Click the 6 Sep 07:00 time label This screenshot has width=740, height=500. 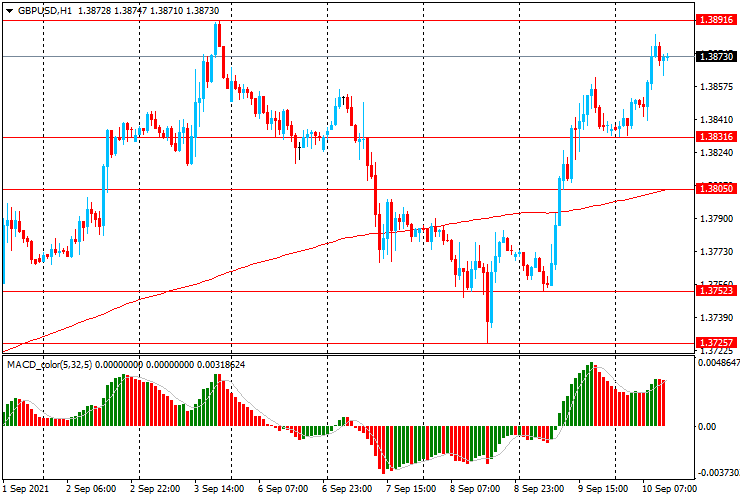(283, 488)
